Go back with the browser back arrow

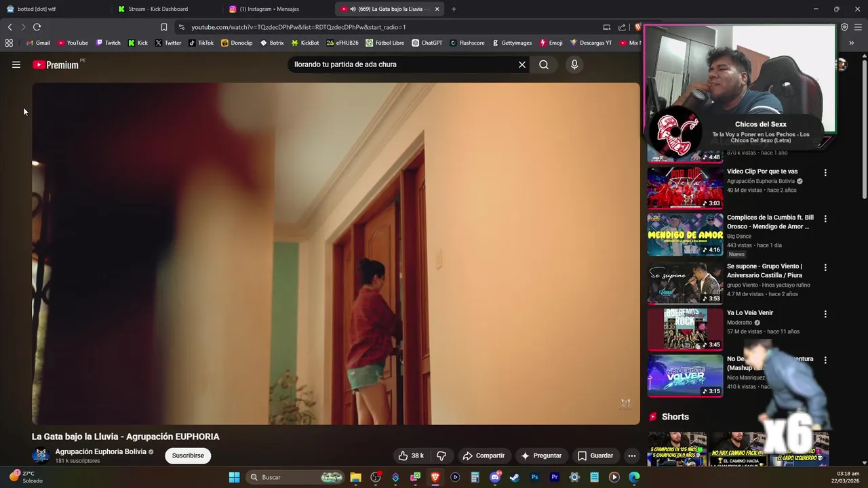pyautogui.click(x=9, y=27)
